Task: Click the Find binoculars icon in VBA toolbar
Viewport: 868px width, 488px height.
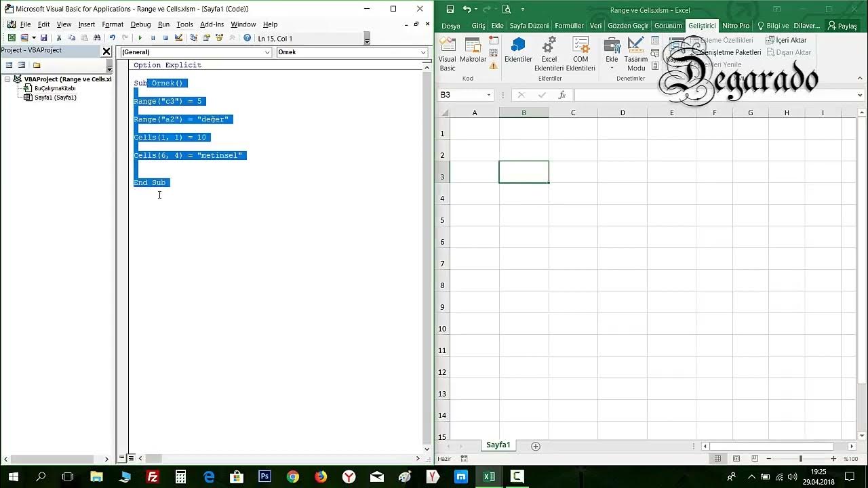Action: (x=97, y=38)
